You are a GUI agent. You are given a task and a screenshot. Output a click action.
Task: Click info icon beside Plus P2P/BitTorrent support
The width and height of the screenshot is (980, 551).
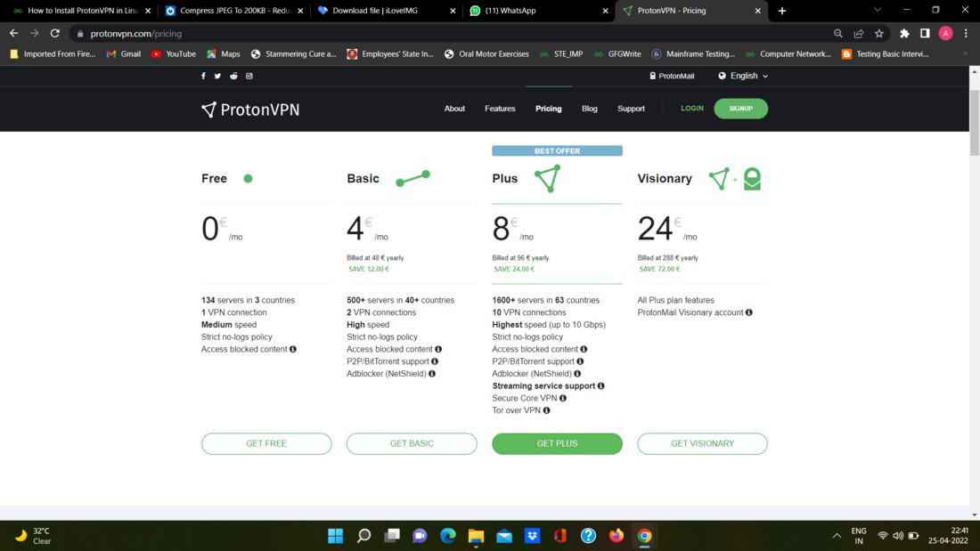coord(581,361)
